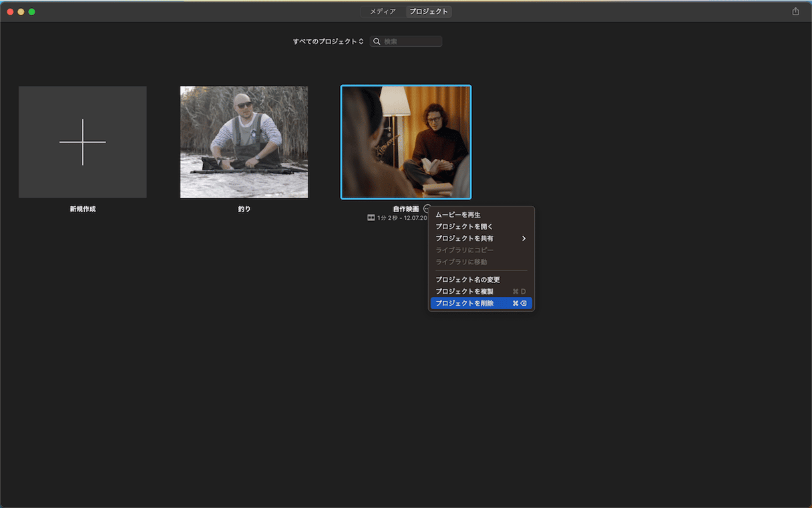Switch to the メディア tab
Image resolution: width=812 pixels, height=508 pixels.
pos(383,11)
